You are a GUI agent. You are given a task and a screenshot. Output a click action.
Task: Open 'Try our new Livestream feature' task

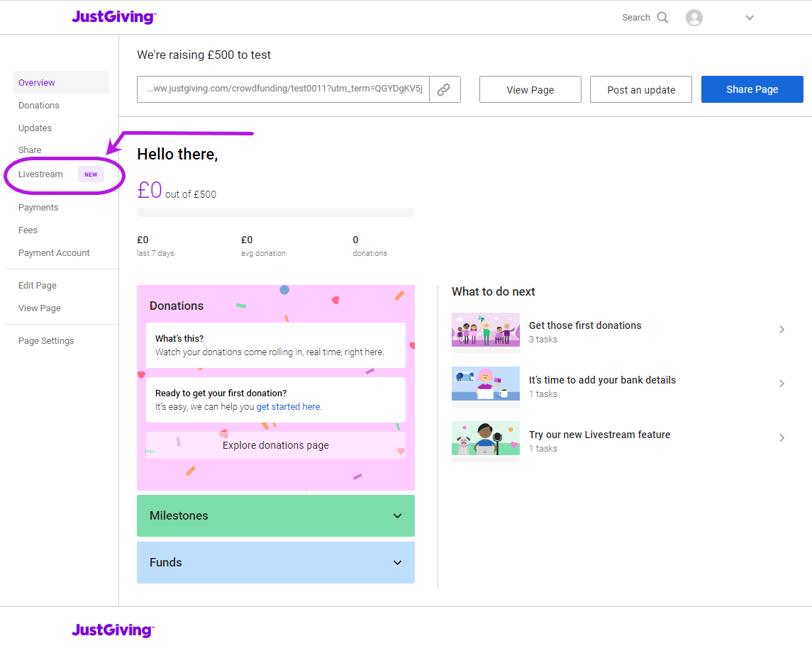[619, 441]
